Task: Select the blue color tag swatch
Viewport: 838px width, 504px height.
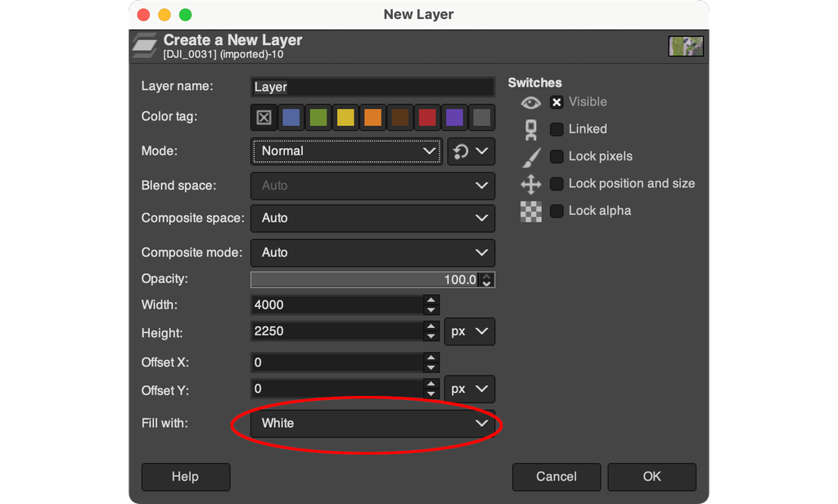Action: [x=291, y=117]
